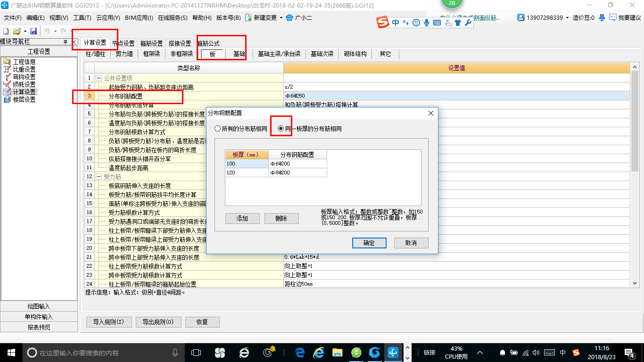Open the BIM应用(I) menu
This screenshot has height=362, width=644.
tap(139, 18)
